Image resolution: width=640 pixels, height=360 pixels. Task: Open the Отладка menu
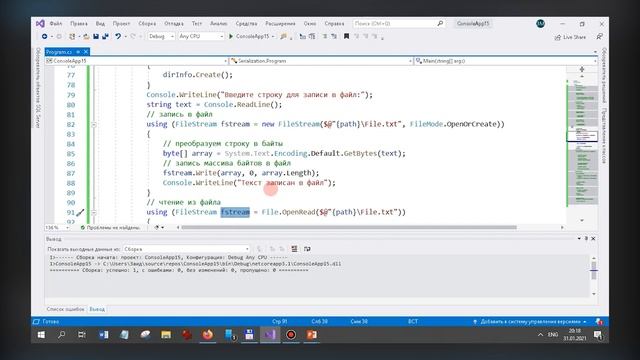pyautogui.click(x=174, y=24)
